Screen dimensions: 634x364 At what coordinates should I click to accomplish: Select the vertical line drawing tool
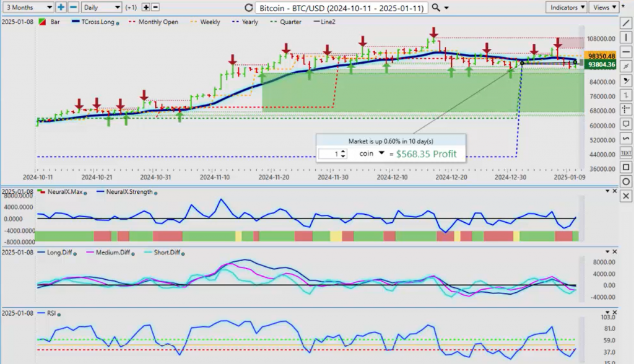point(626,38)
